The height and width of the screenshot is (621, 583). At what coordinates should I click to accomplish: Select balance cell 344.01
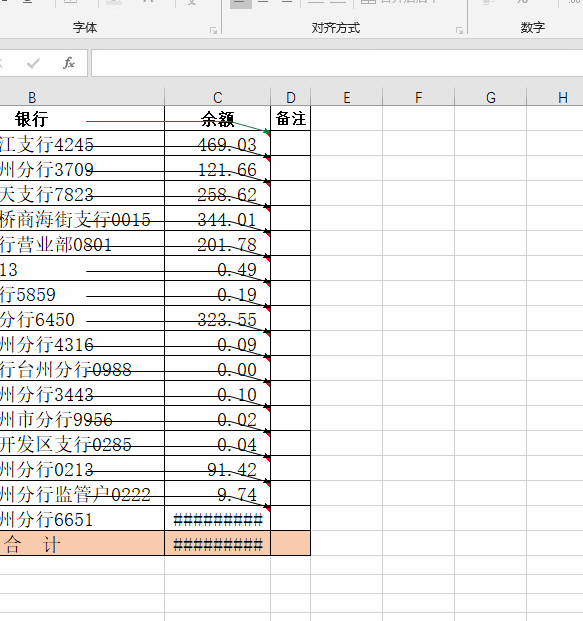[x=217, y=218]
